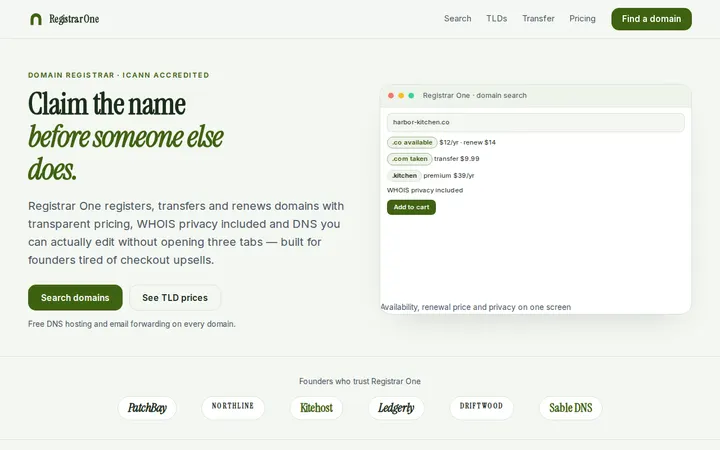
Task: Click "Registrar One · domain search" window title
Action: (x=475, y=96)
